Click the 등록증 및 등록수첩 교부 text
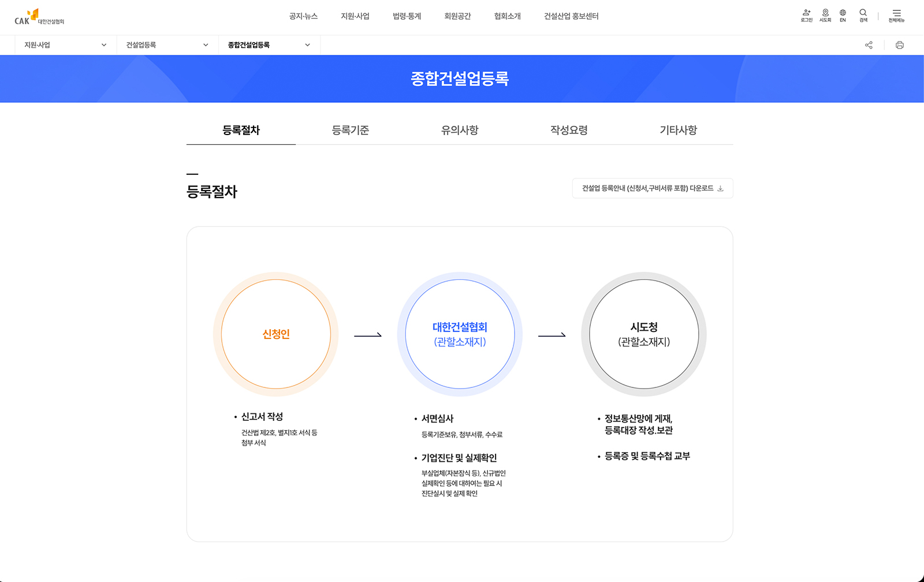This screenshot has width=924, height=582. [x=647, y=456]
